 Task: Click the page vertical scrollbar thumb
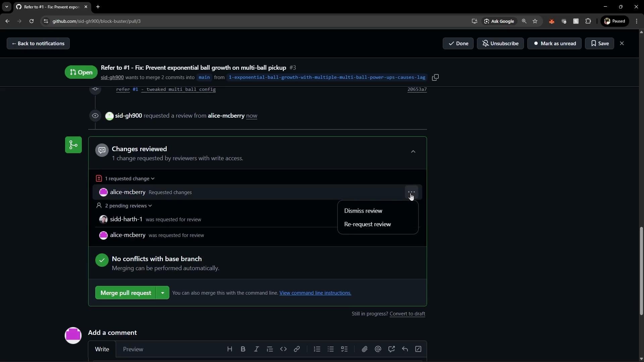point(641,271)
